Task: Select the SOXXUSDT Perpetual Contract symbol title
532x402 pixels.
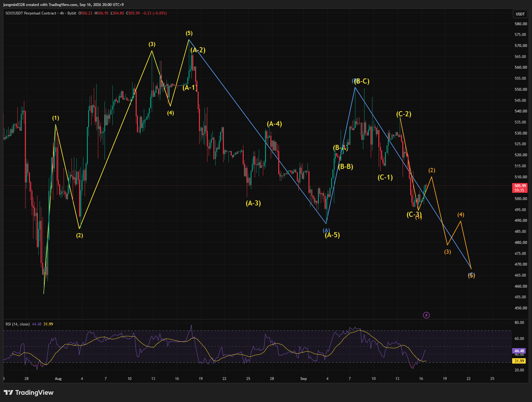Action: [x=31, y=13]
